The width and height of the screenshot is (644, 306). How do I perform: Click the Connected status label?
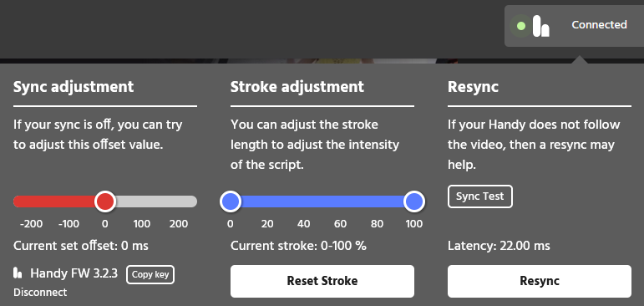coord(599,25)
